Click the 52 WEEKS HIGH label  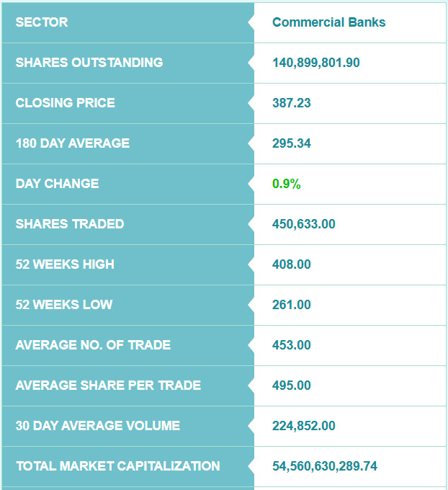pos(65,264)
